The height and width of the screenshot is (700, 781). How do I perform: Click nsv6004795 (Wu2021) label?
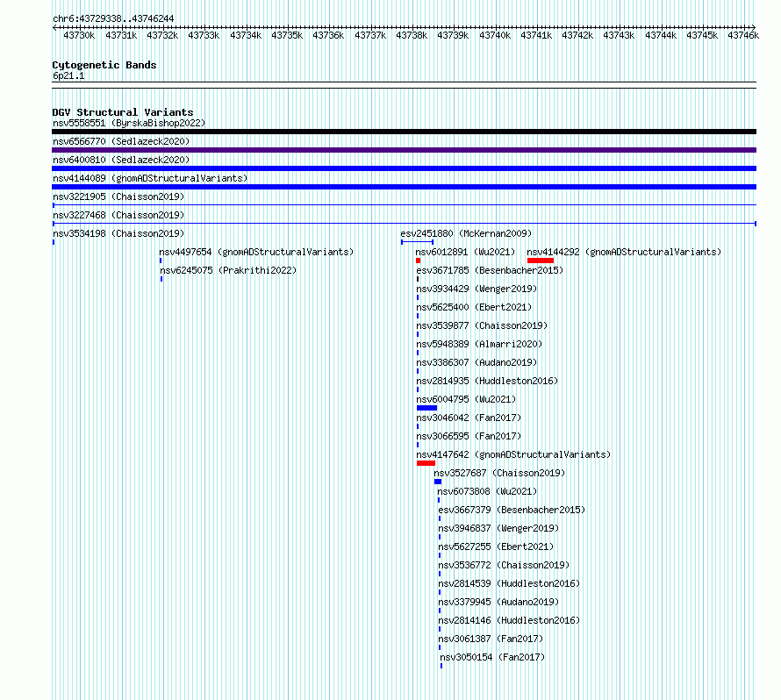pyautogui.click(x=466, y=399)
